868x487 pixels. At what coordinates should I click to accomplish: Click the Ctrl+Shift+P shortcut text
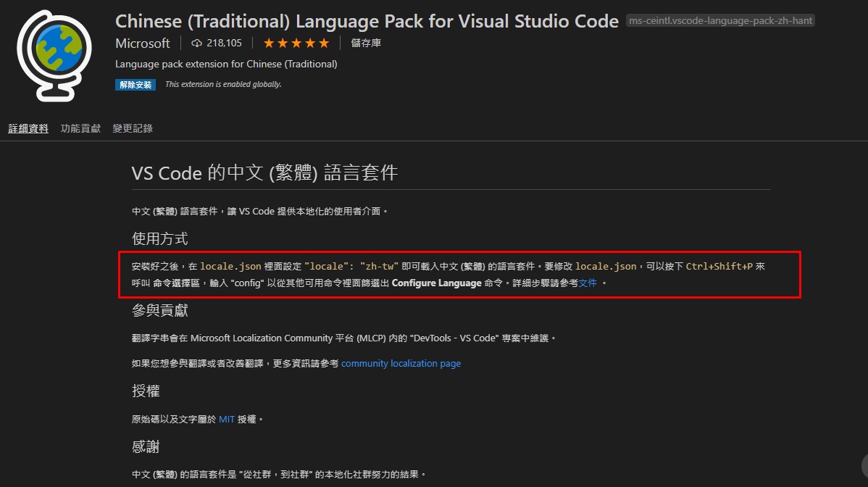tap(719, 266)
